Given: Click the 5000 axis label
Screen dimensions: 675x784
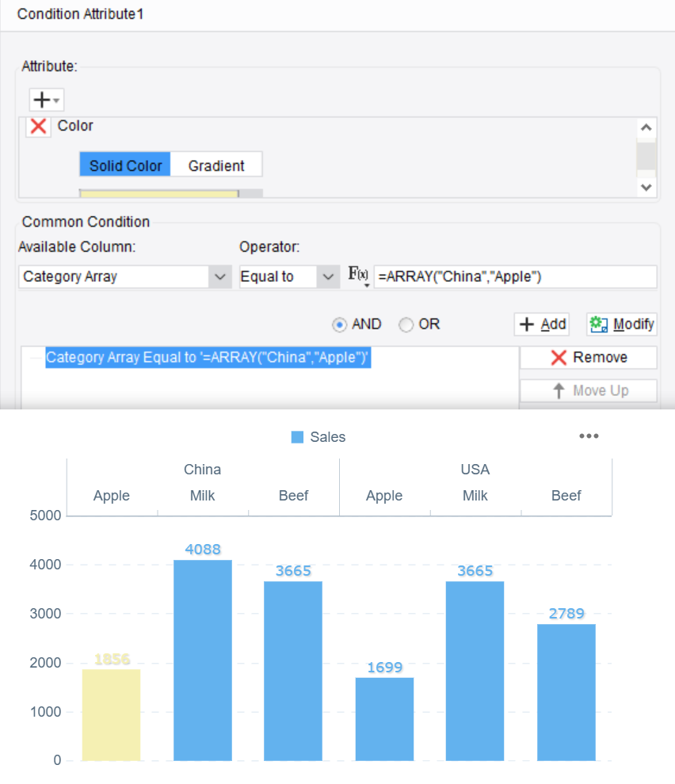Looking at the screenshot, I should pos(45,516).
